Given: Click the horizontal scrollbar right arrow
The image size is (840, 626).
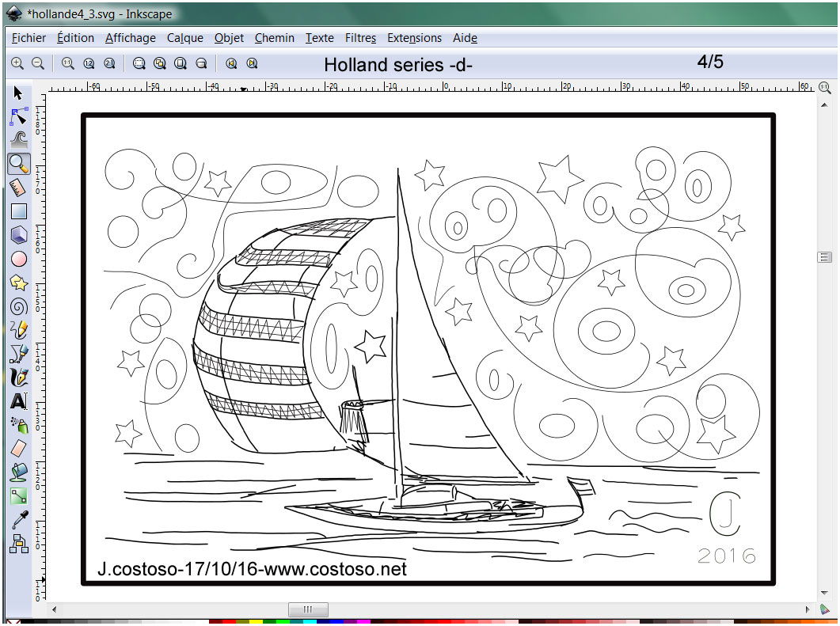Looking at the screenshot, I should coord(809,609).
